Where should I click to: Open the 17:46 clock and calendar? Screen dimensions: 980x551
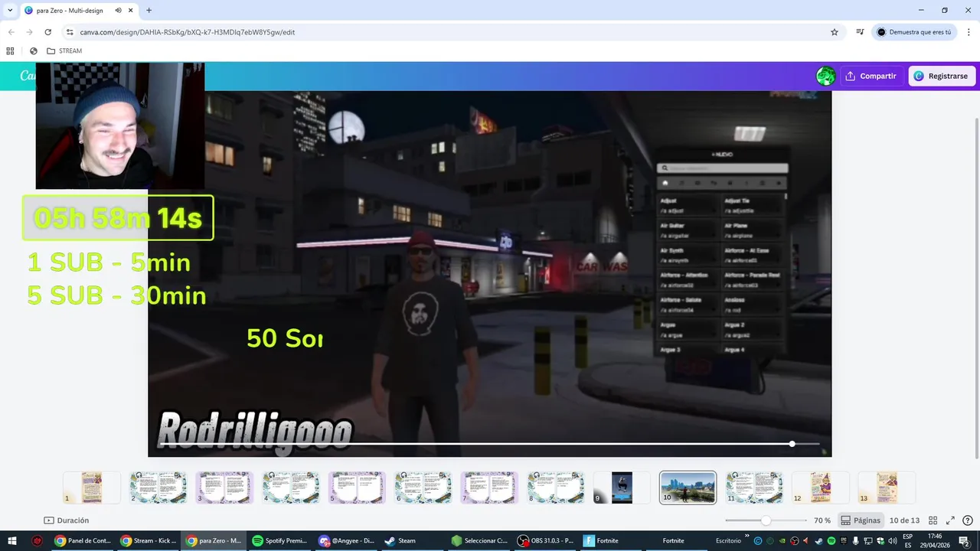click(x=935, y=540)
